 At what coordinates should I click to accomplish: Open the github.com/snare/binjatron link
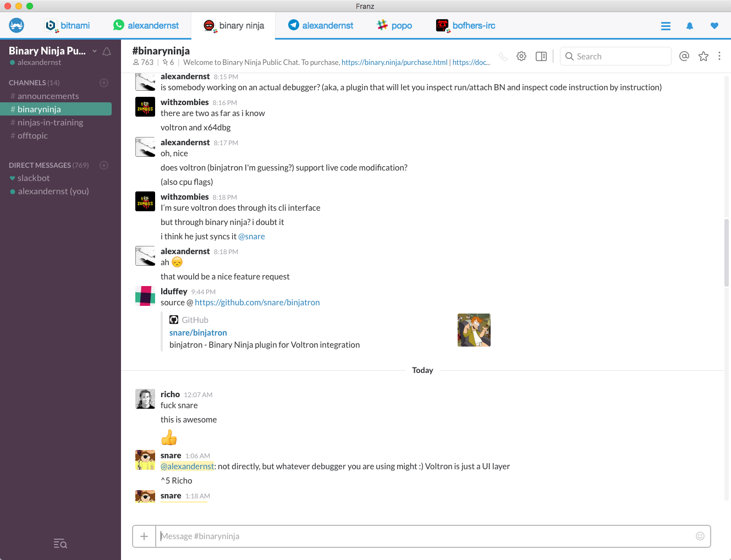pyautogui.click(x=257, y=302)
